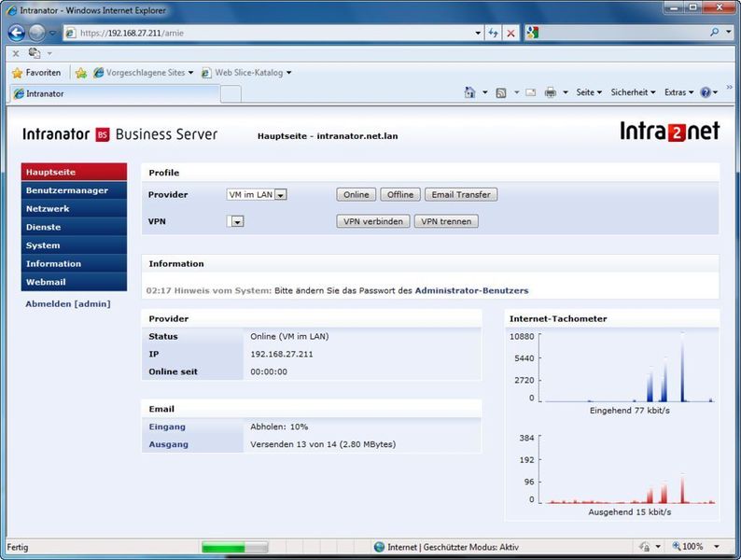741x560 pixels.
Task: Click the browser Forward arrow button
Action: point(36,33)
